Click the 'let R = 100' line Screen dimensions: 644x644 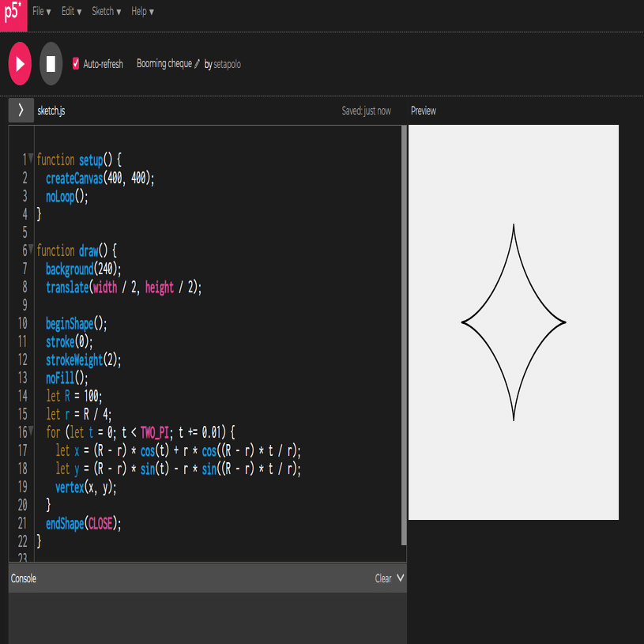click(74, 396)
